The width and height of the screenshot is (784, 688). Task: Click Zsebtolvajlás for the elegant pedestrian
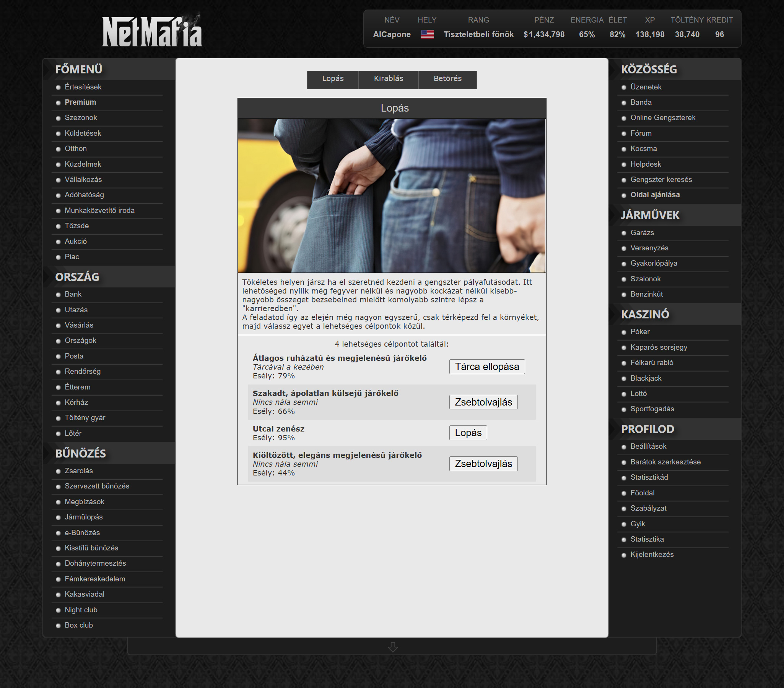tap(483, 464)
